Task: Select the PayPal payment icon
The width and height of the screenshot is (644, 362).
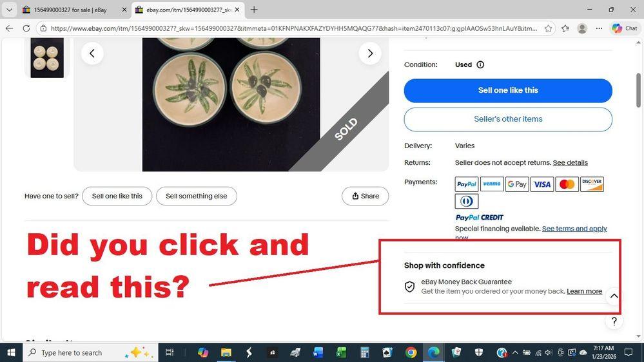Action: [467, 184]
